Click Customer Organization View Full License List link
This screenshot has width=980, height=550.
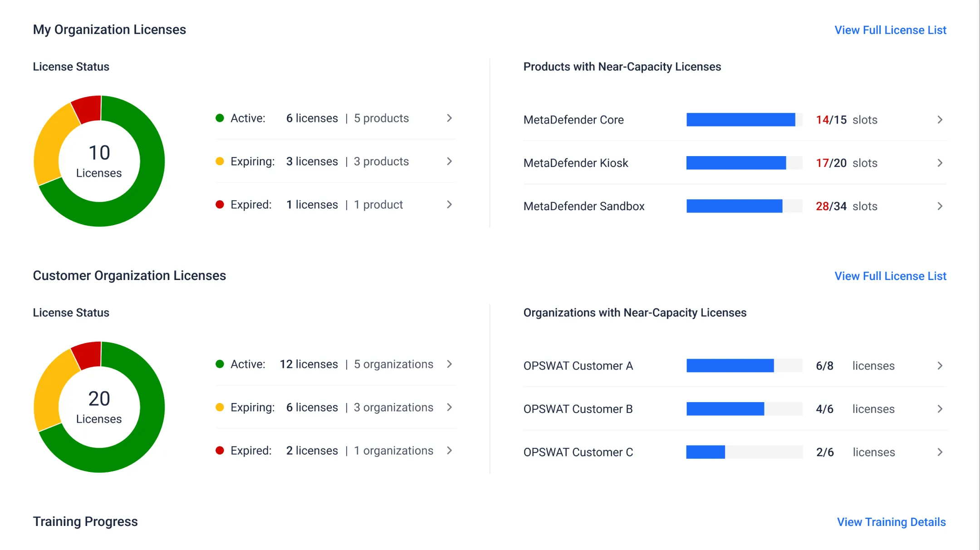890,276
